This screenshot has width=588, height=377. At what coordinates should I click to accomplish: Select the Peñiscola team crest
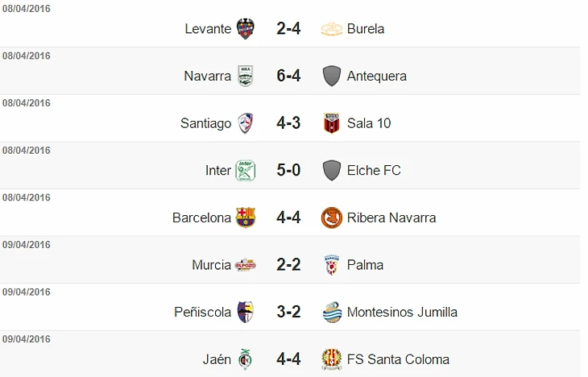point(246,312)
